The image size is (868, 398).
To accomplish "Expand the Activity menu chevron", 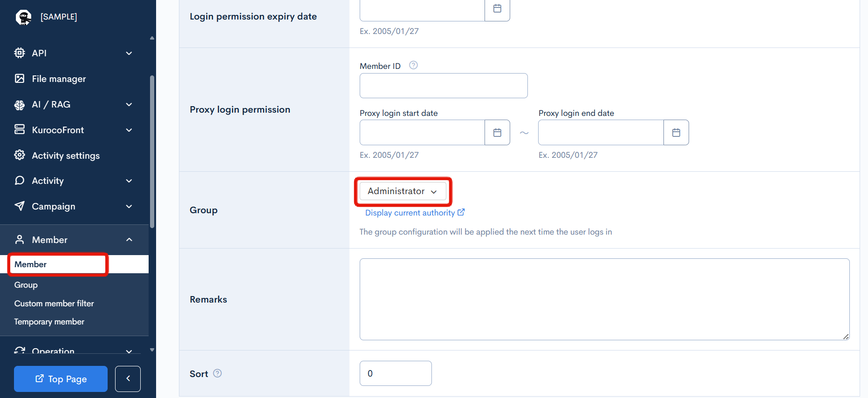I will [129, 181].
